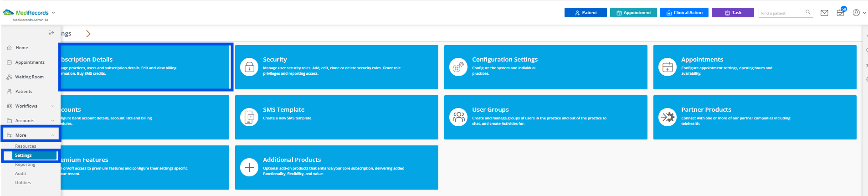The width and height of the screenshot is (868, 196).
Task: Open Appointments in the sidebar
Action: (x=30, y=62)
